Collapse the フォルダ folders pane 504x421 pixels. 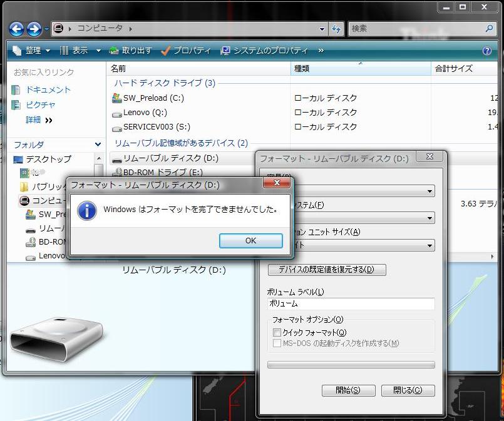pyautogui.click(x=98, y=145)
